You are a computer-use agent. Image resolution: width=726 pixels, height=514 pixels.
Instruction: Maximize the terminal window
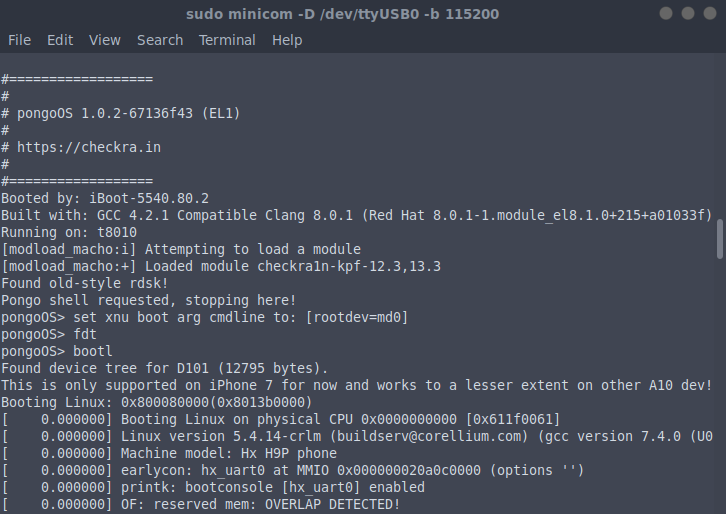pos(689,14)
